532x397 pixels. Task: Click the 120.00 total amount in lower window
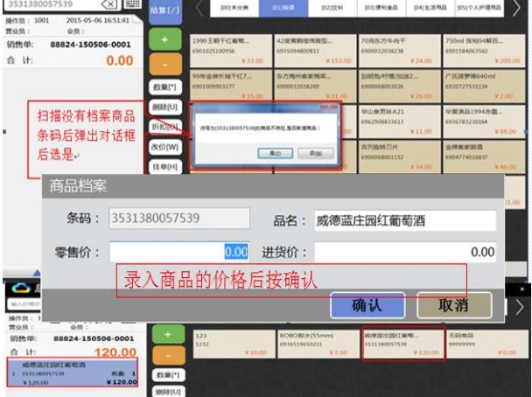115,352
